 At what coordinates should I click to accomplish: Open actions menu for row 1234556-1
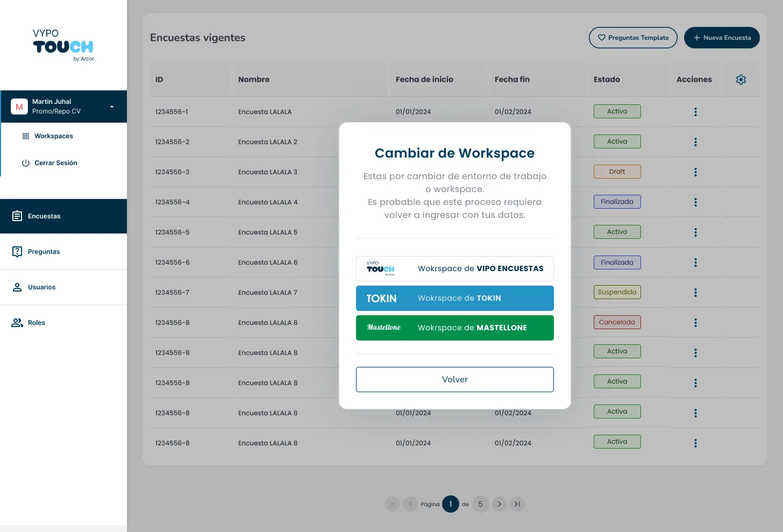pos(695,112)
